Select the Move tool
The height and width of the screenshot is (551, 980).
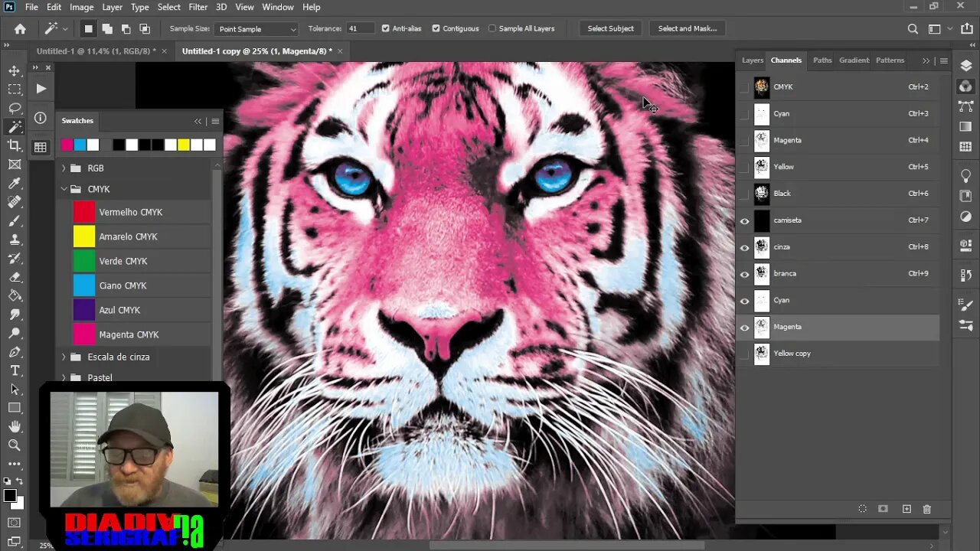coord(15,70)
